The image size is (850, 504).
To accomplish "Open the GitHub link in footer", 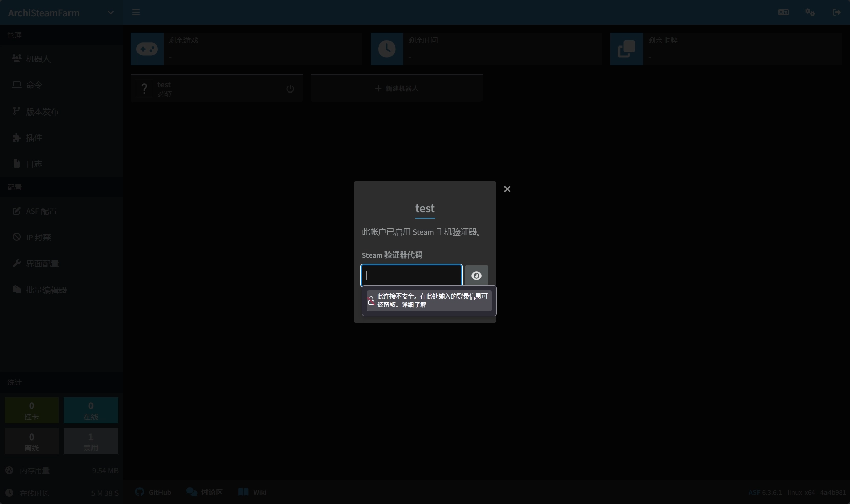I will point(153,492).
